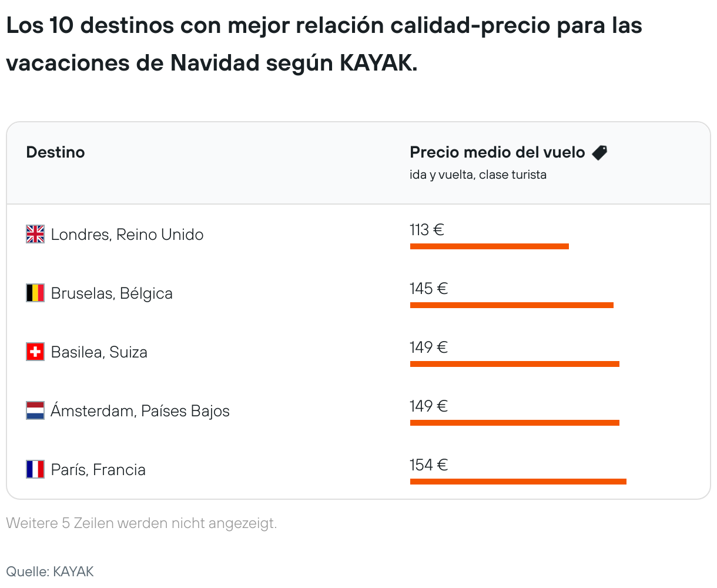The image size is (717, 588).
Task: Click the orange bar for 113 € price
Action: pos(490,246)
